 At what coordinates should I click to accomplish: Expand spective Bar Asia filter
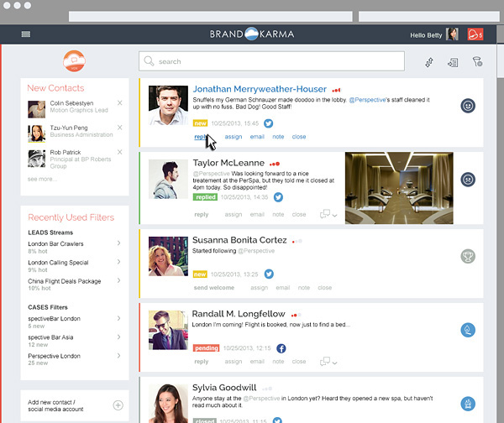pos(119,337)
